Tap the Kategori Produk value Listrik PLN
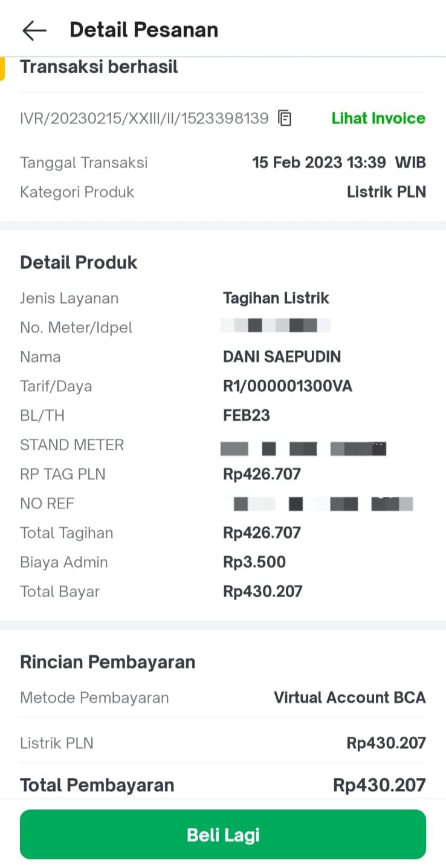Image resolution: width=446 pixels, height=868 pixels. pyautogui.click(x=386, y=192)
